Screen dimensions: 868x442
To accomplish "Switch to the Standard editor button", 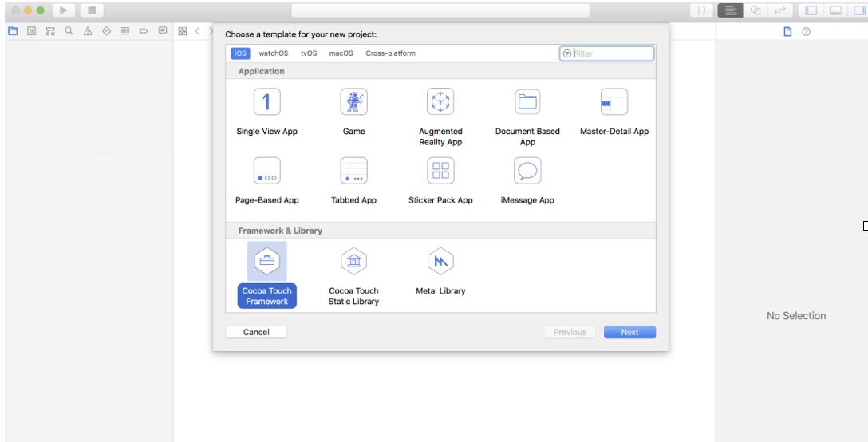I will (731, 10).
